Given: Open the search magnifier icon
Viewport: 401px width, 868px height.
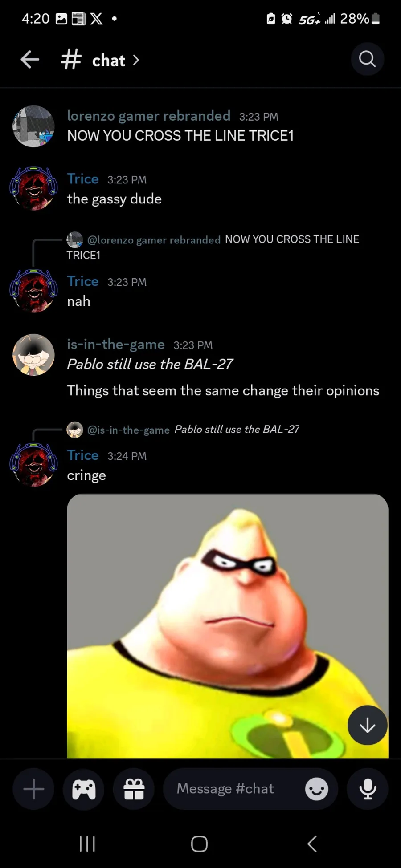Looking at the screenshot, I should click(x=367, y=59).
